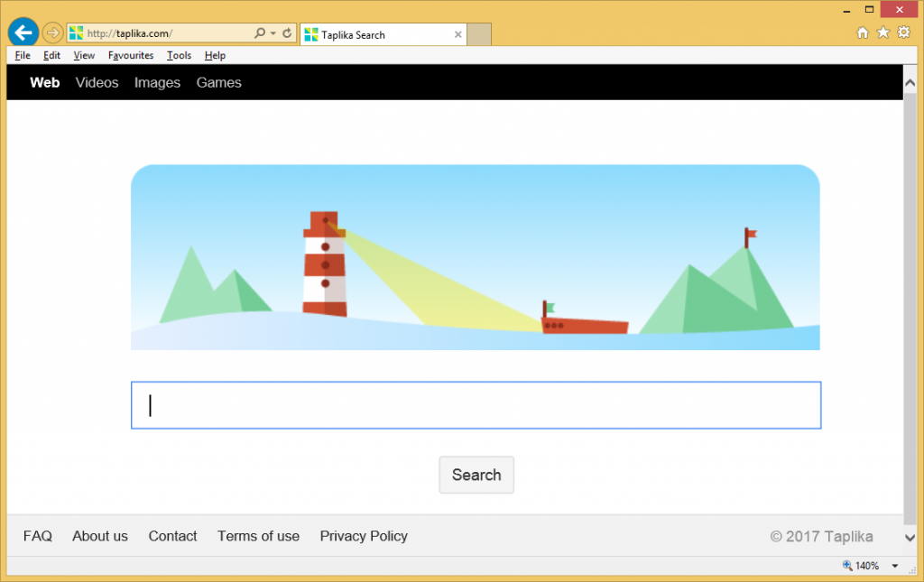This screenshot has width=924, height=582.
Task: Click the address bar search magnifier
Action: coord(259,33)
